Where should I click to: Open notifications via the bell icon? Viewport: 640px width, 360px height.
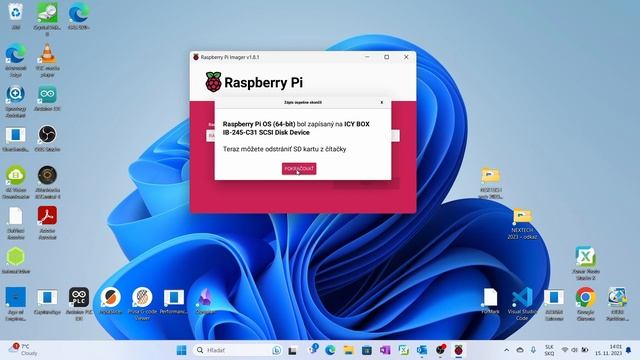(x=629, y=350)
